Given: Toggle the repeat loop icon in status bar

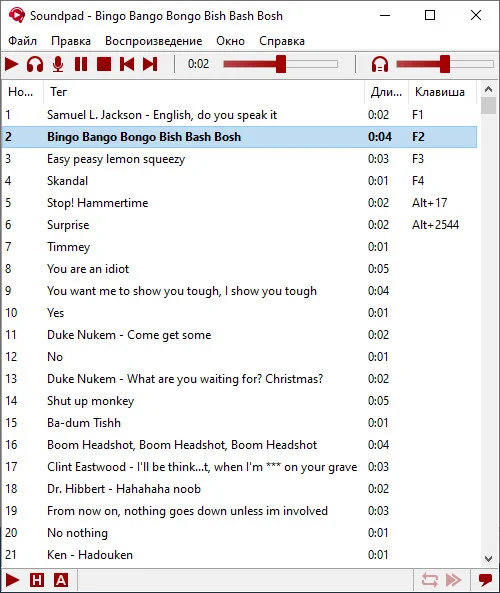Looking at the screenshot, I should click(x=430, y=579).
